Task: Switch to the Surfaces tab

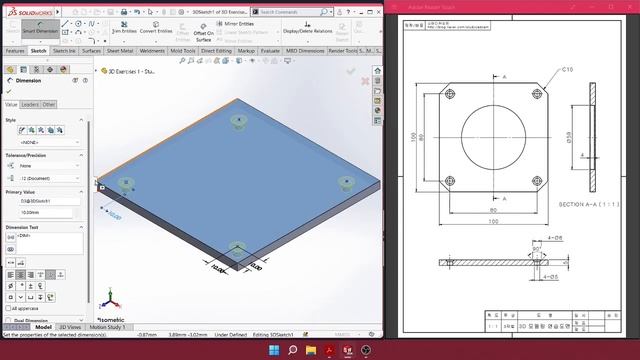Action: pyautogui.click(x=91, y=51)
